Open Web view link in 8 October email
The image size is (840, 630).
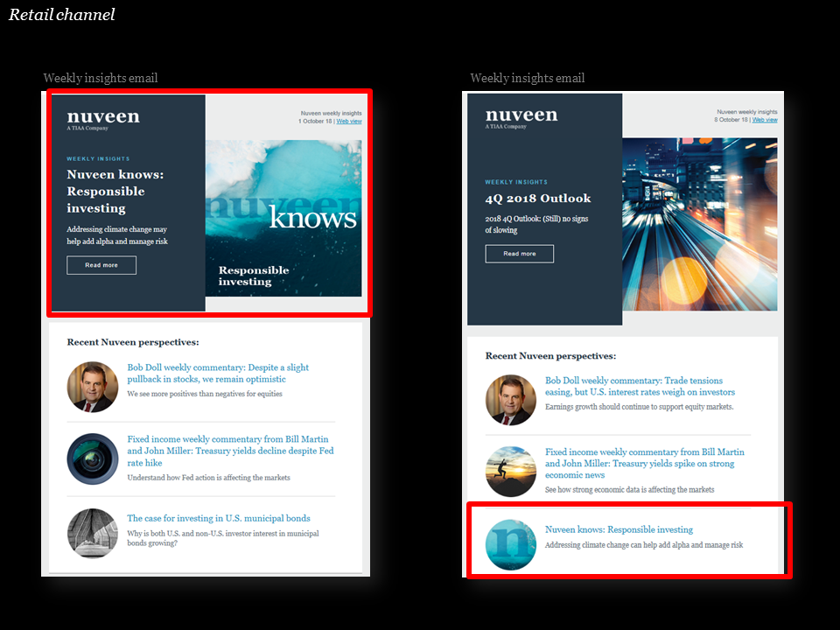765,120
